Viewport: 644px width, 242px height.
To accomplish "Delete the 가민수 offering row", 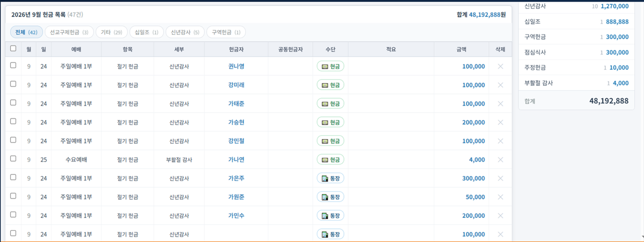I will [x=500, y=216].
